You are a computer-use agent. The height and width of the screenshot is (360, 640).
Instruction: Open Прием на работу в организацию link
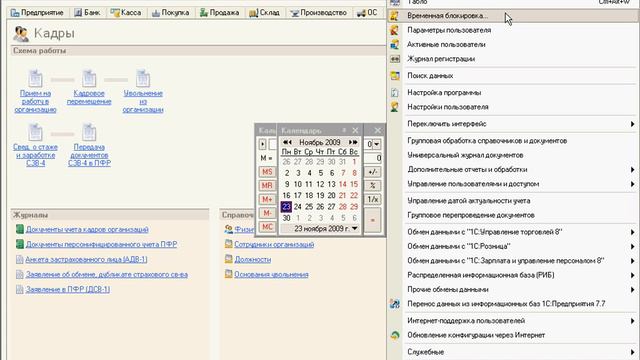tap(36, 101)
